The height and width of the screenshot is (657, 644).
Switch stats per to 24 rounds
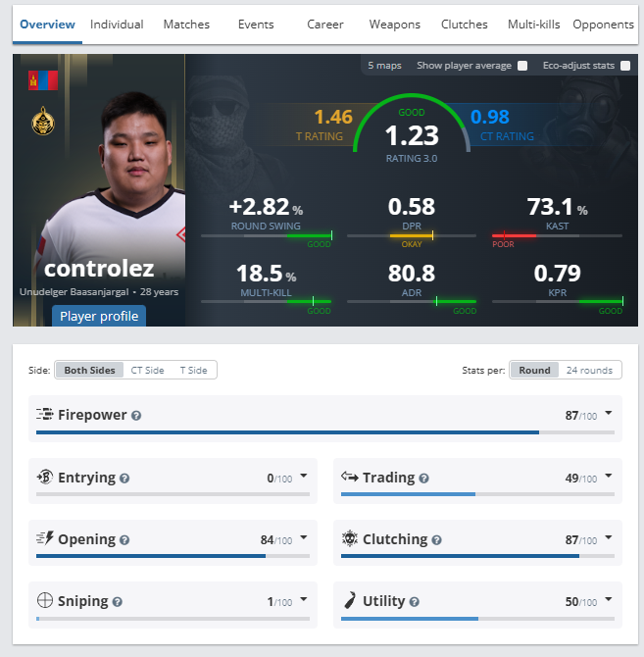point(589,371)
